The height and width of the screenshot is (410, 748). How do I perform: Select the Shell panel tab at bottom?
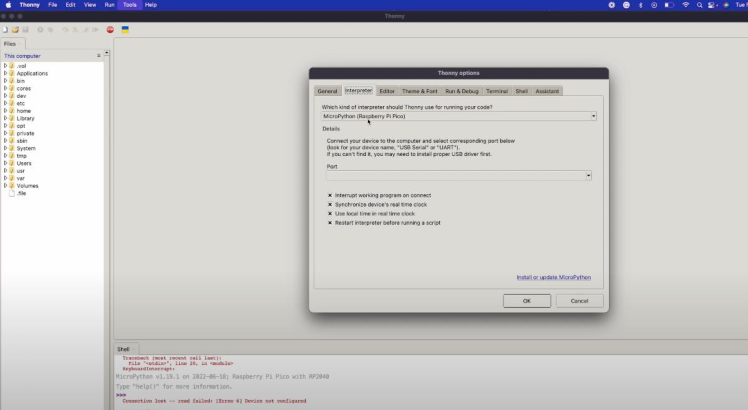tap(126, 349)
